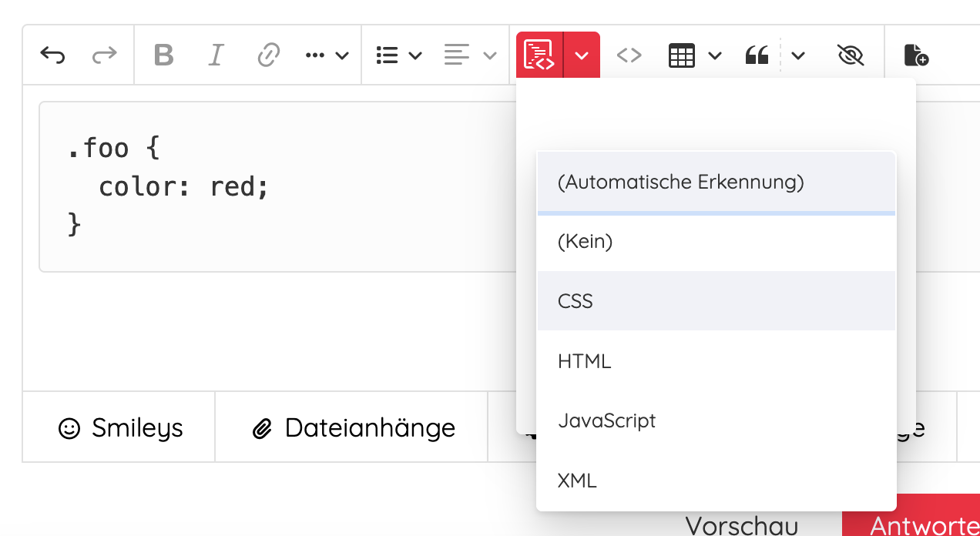The height and width of the screenshot is (536, 980).
Task: Insert a quote with the quotation marks icon
Action: click(757, 55)
